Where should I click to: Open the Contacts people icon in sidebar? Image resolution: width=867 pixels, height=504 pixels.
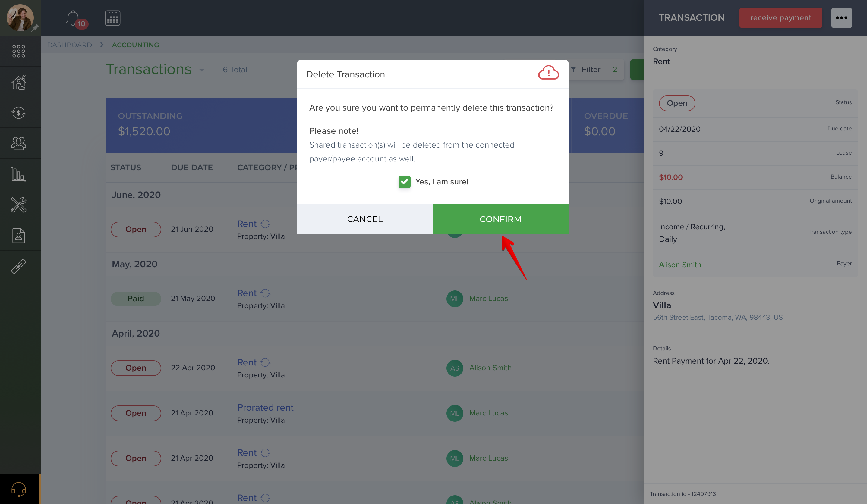pos(19,143)
